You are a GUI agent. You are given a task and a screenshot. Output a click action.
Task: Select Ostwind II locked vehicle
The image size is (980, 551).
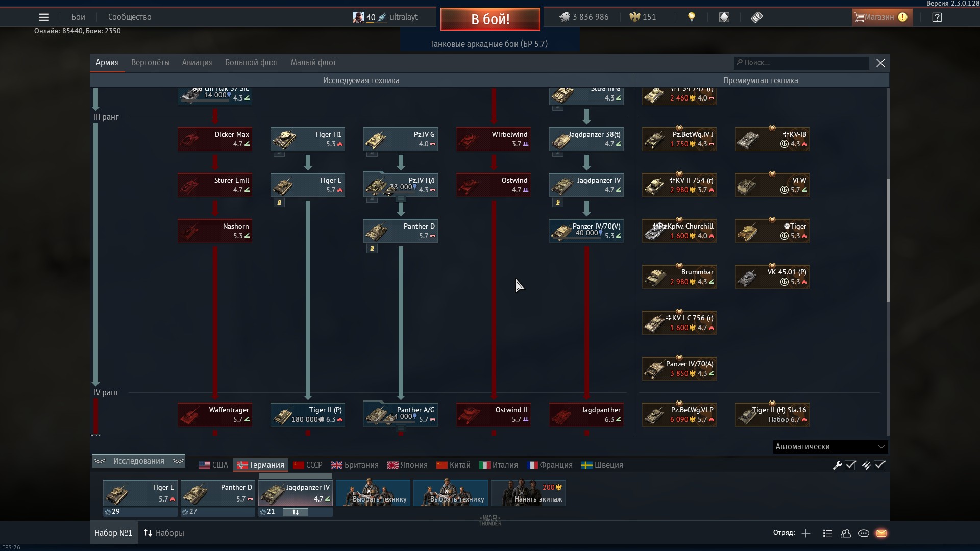pyautogui.click(x=494, y=415)
